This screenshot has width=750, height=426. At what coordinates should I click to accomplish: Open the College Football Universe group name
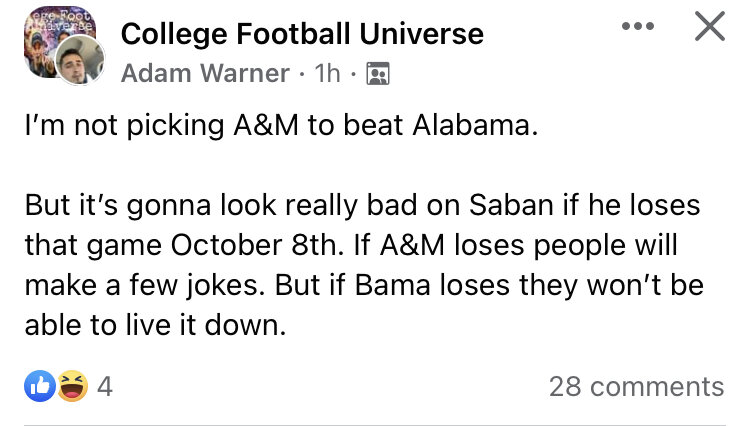tap(302, 34)
